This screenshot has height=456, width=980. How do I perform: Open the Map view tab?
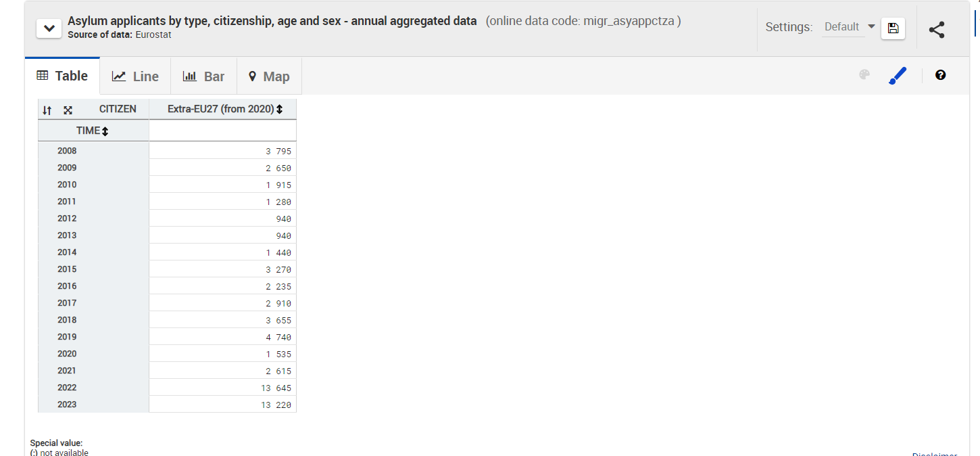pyautogui.click(x=269, y=76)
